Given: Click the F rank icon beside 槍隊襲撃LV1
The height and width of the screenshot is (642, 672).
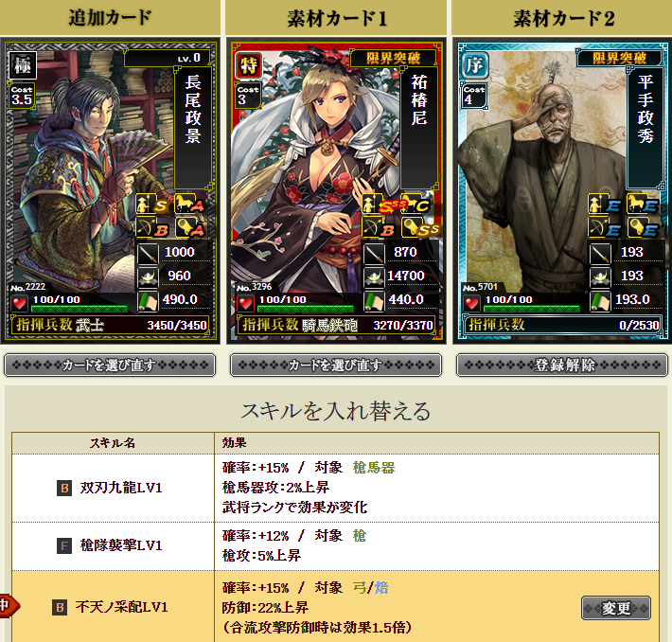Looking at the screenshot, I should coord(64,546).
